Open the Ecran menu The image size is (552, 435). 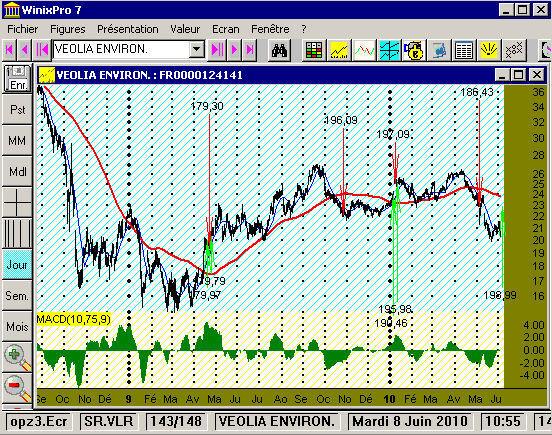coord(226,29)
